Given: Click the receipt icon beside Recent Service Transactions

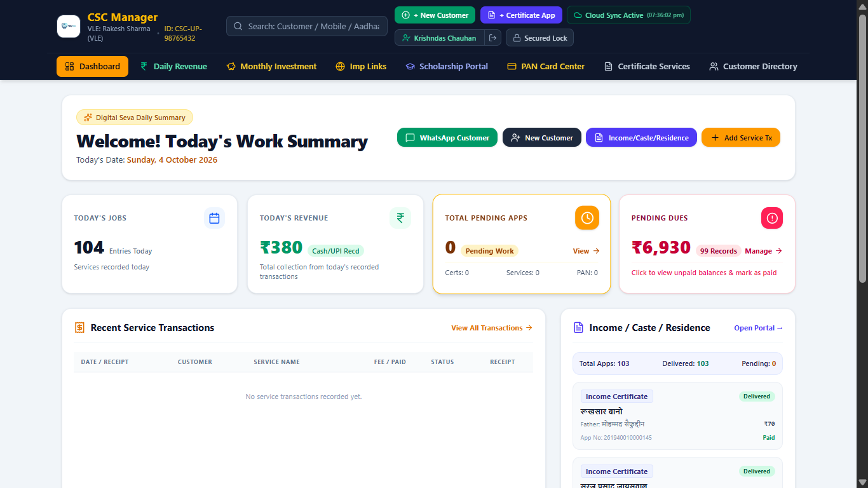Looking at the screenshot, I should coord(79,328).
